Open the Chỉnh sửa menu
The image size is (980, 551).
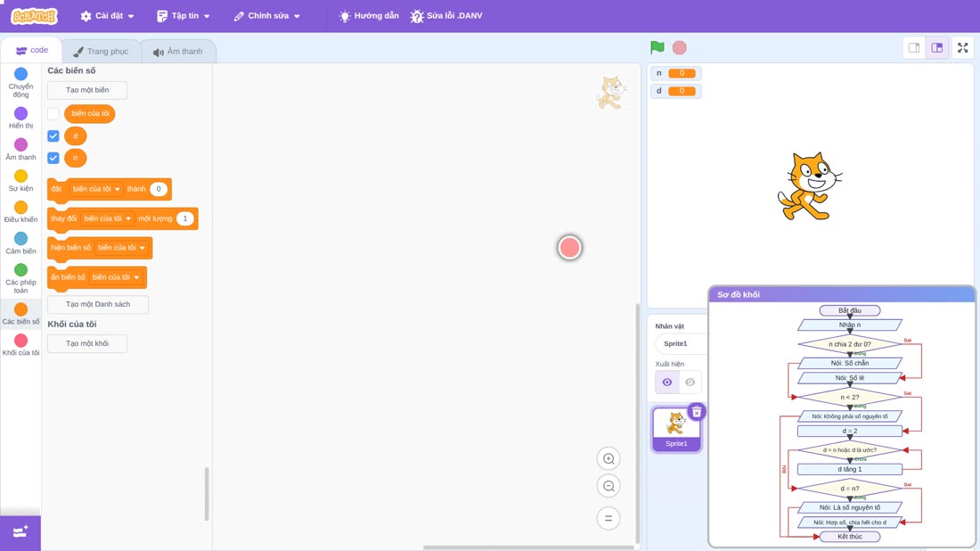(267, 16)
